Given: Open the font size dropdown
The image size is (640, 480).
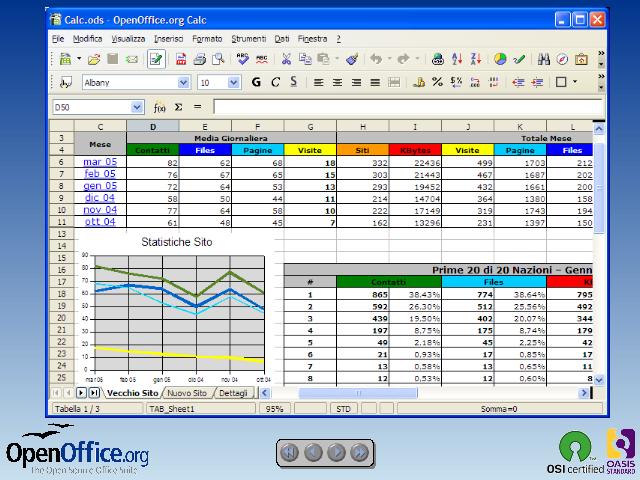Looking at the screenshot, I should point(234,83).
